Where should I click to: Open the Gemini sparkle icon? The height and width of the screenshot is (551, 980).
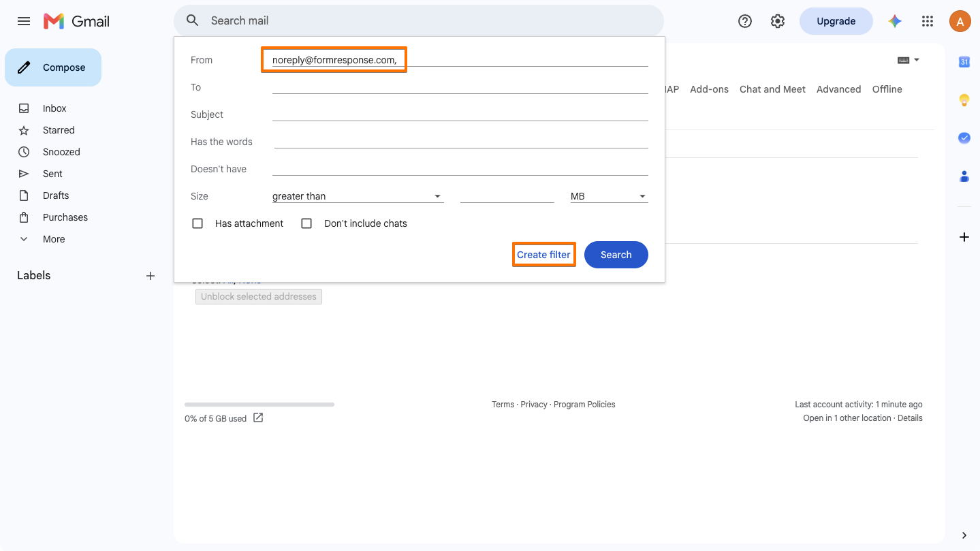pyautogui.click(x=895, y=21)
